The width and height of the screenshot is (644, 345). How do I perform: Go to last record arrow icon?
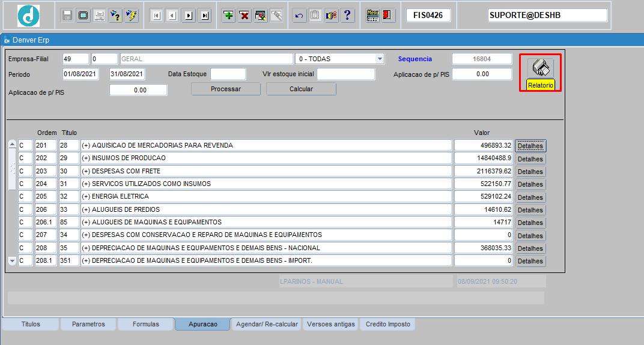204,16
